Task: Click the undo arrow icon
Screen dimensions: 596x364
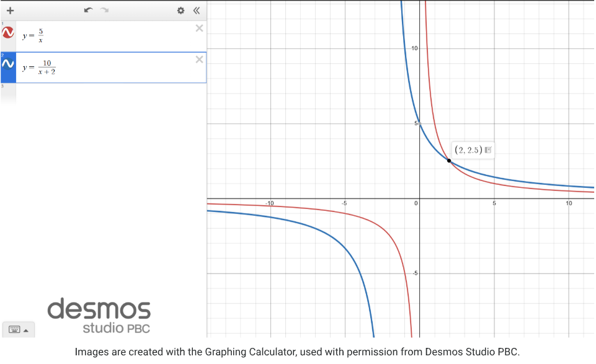Action: (88, 11)
